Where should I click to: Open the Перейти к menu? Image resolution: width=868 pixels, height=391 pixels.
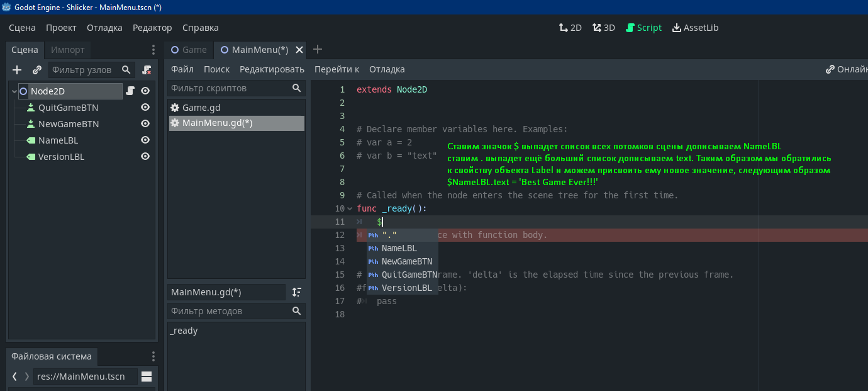tap(337, 69)
